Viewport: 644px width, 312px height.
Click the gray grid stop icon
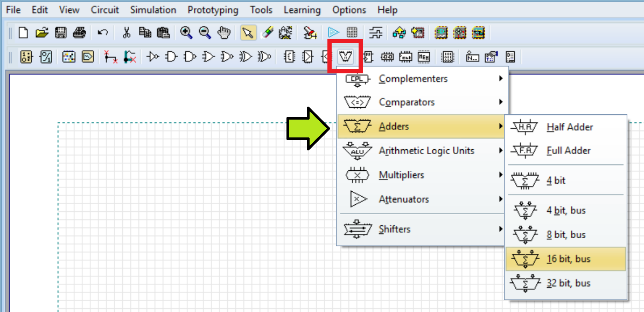pyautogui.click(x=352, y=32)
